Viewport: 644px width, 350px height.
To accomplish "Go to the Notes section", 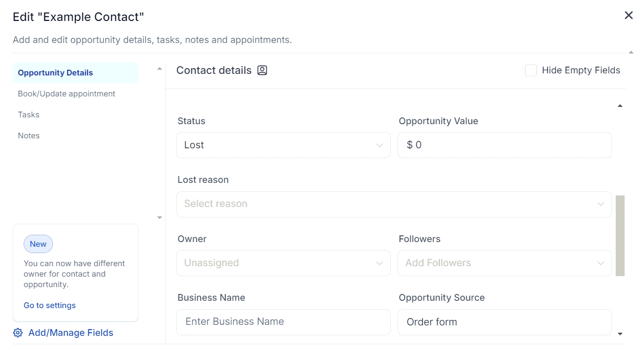I will click(x=29, y=136).
